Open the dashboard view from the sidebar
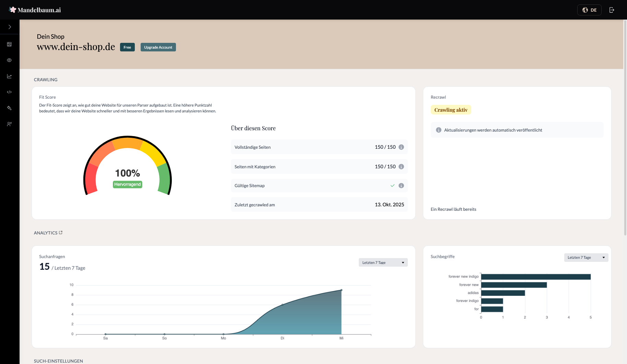 9,44
